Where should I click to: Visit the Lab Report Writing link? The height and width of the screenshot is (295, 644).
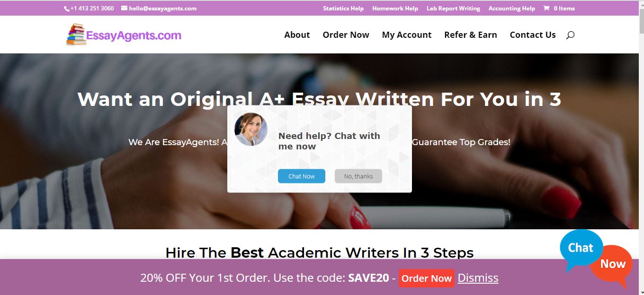click(453, 8)
